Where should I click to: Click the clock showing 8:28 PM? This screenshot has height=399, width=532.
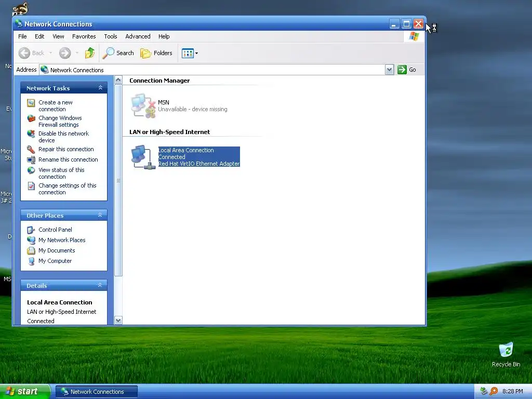coord(512,391)
